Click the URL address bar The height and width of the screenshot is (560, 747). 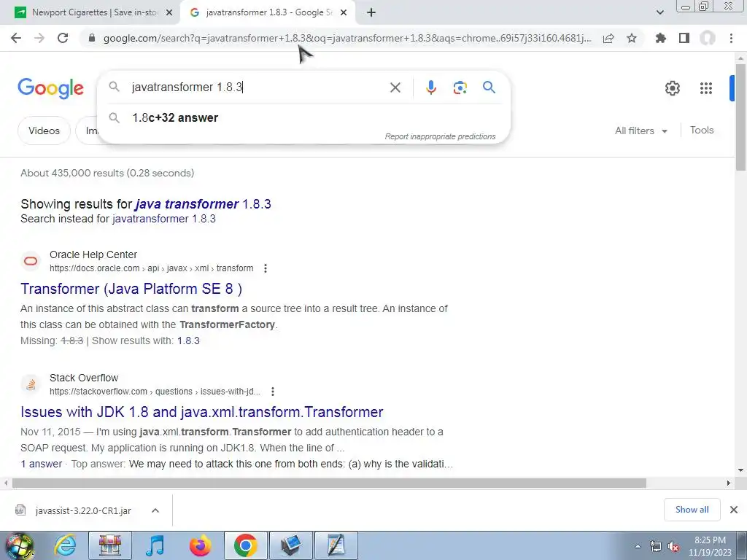pos(347,38)
